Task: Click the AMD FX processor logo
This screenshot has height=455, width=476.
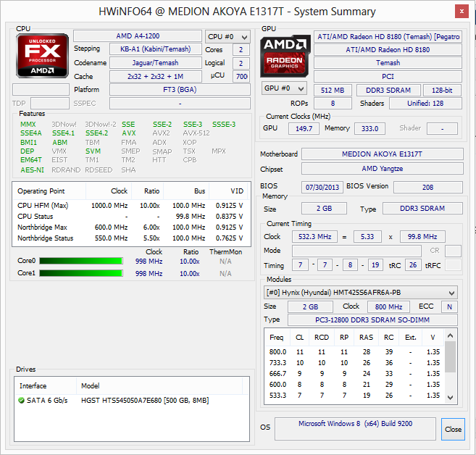Action: pyautogui.click(x=42, y=56)
